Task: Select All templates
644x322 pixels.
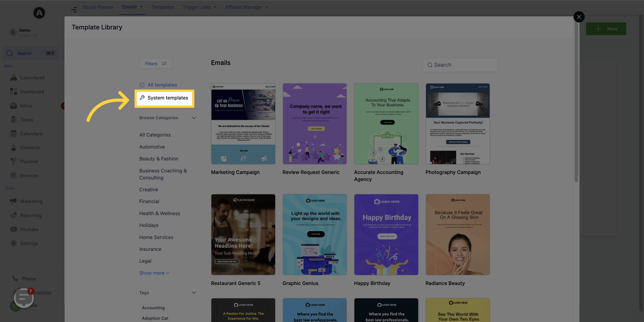Action: point(158,85)
